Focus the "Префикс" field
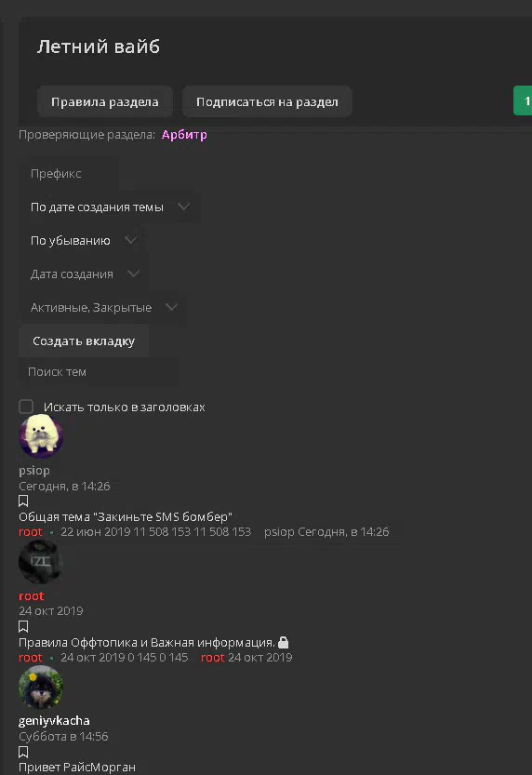532x775 pixels. (69, 173)
